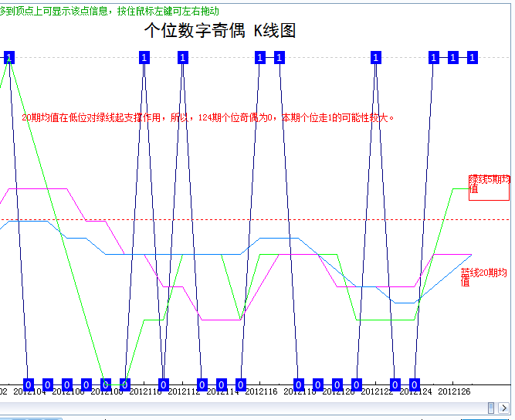Image resolution: width=515 pixels, height=420 pixels.
Task: Click the chart title 个位数字奇偶 K线图
Action: 220,31
